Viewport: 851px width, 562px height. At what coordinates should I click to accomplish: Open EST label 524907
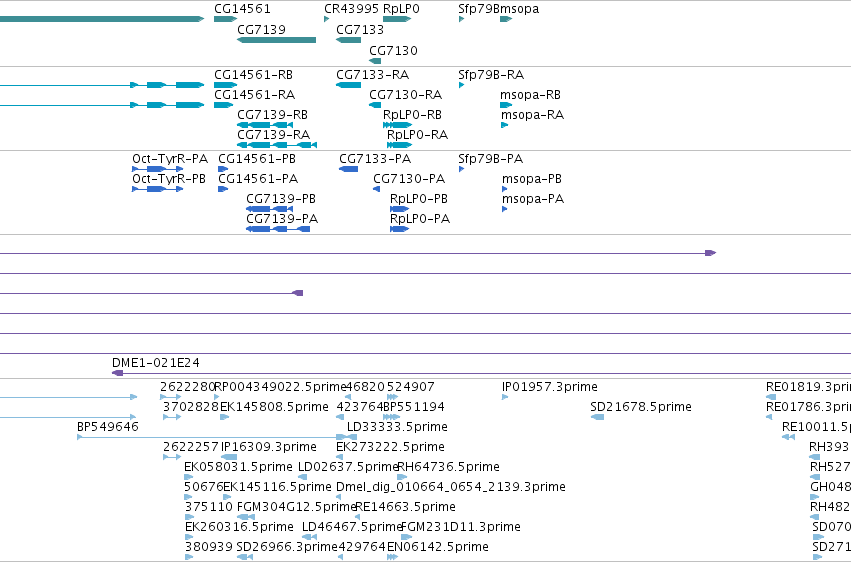[411, 387]
